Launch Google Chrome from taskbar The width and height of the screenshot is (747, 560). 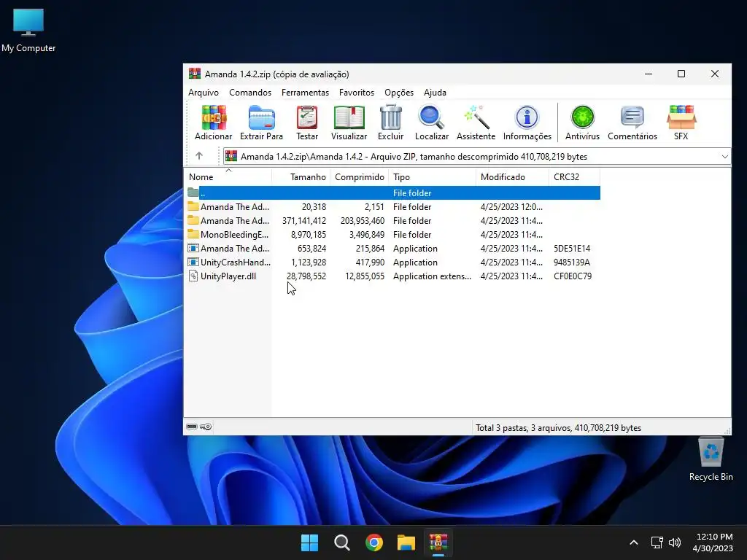(374, 542)
